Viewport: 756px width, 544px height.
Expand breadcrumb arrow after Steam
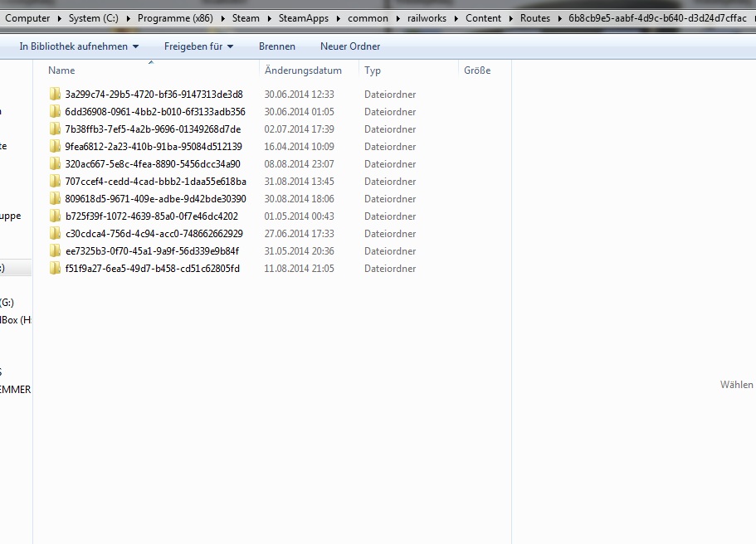(269, 19)
